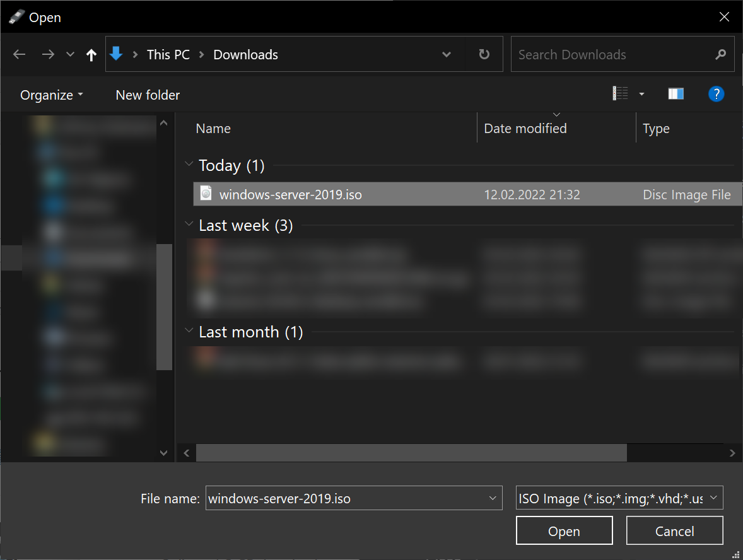Click the Back navigation arrow
This screenshot has width=743, height=560.
(20, 55)
